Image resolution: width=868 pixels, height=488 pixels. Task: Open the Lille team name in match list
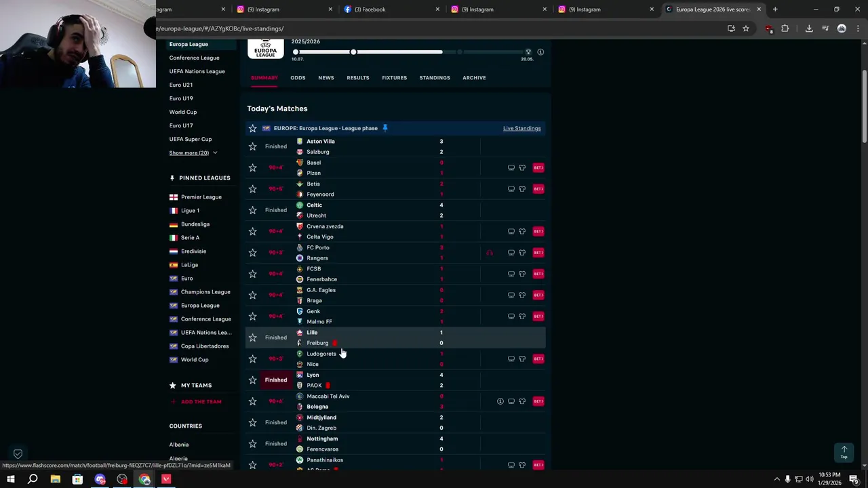pos(312,333)
